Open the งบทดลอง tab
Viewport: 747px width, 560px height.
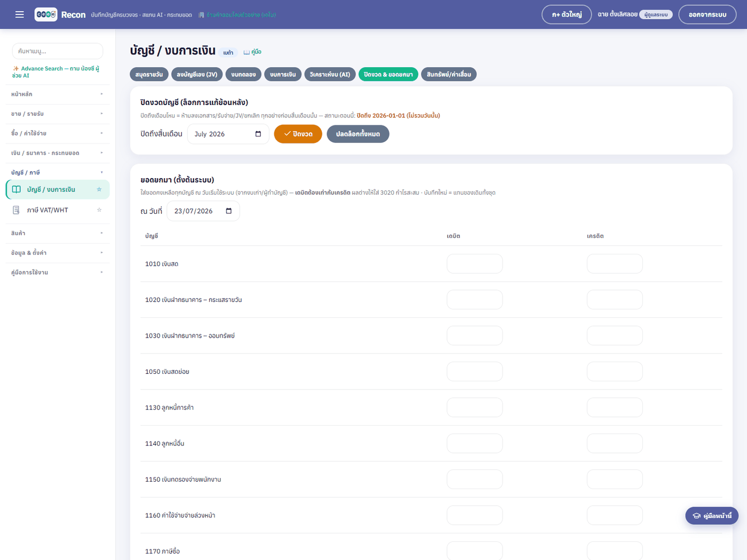pos(243,74)
